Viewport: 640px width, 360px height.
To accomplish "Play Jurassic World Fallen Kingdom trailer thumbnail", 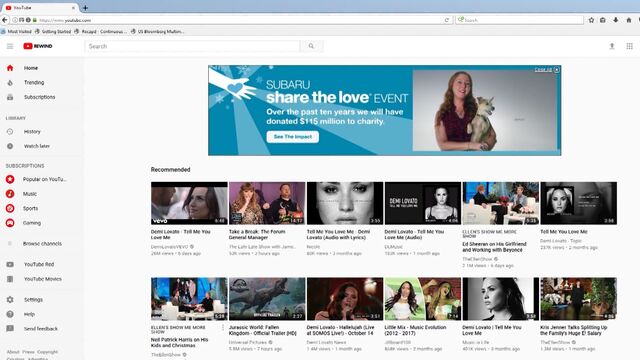I will 267,299.
